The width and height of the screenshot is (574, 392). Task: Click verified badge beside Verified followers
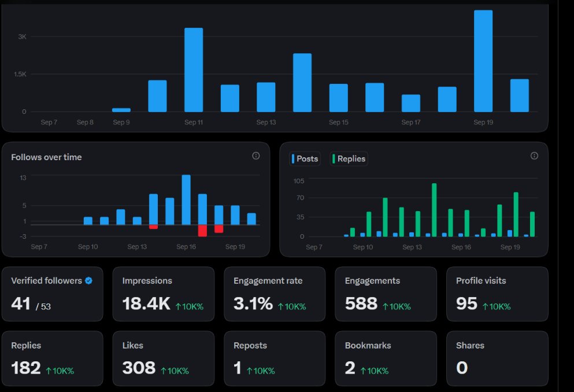(88, 281)
